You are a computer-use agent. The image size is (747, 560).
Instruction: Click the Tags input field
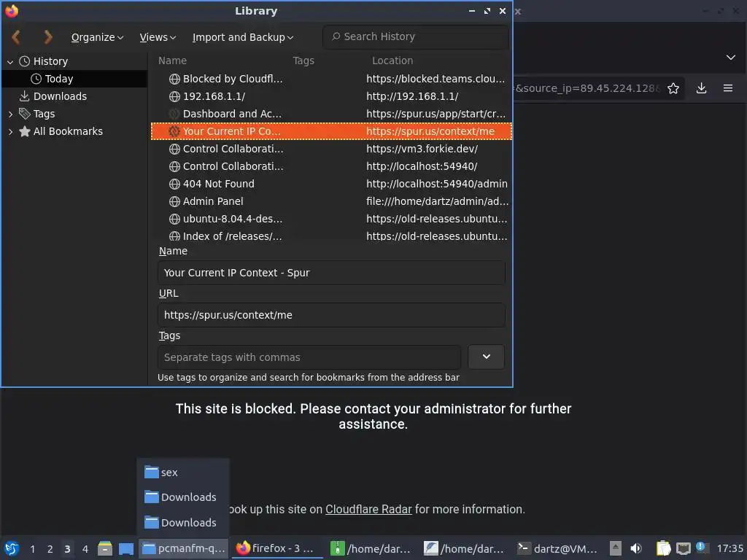[x=309, y=357]
